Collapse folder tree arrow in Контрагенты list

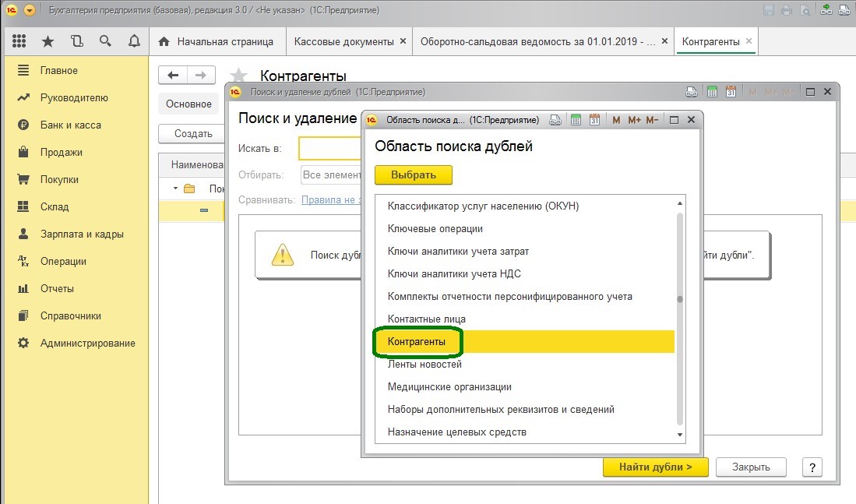[176, 188]
